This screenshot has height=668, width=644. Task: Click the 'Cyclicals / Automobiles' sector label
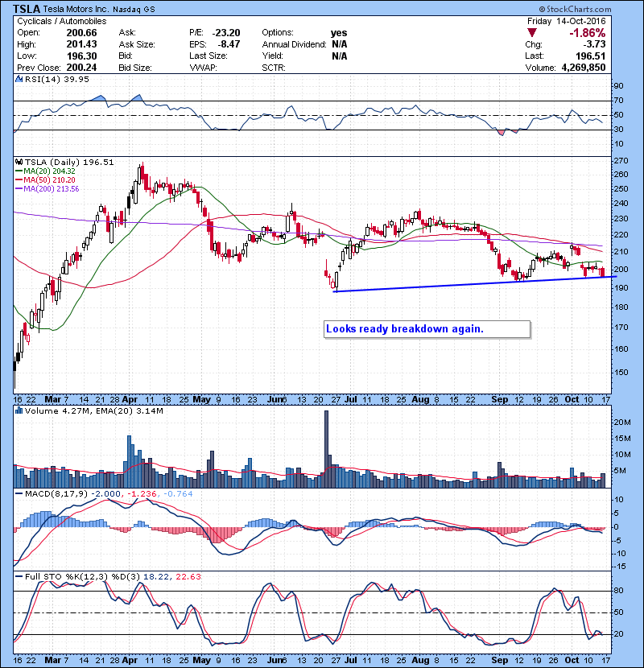62,21
